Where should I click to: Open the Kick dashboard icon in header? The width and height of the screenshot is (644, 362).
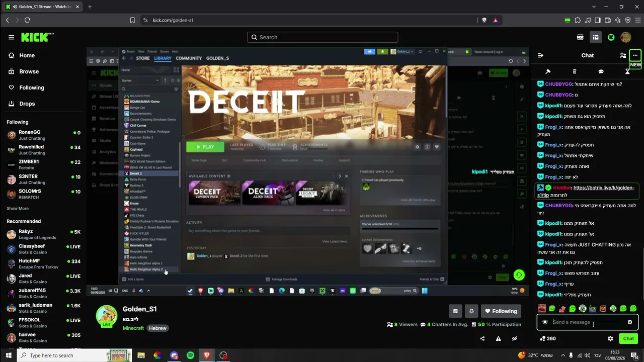click(x=596, y=37)
